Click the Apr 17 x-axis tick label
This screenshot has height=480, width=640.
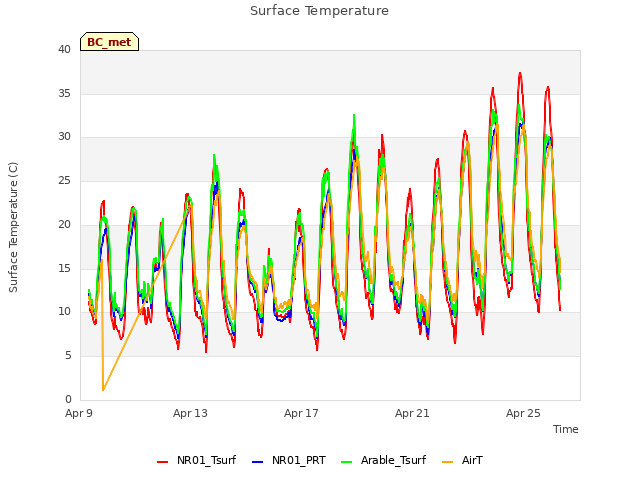tap(301, 413)
